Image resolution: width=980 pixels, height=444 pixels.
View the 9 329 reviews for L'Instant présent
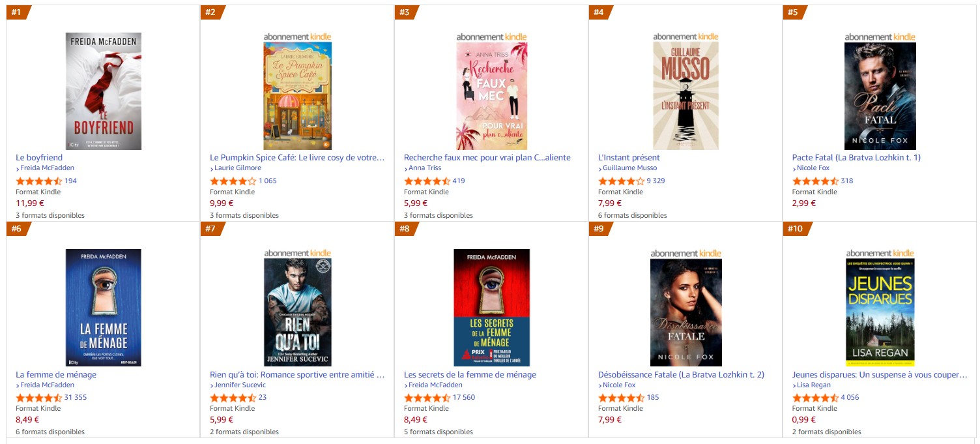[x=656, y=181]
